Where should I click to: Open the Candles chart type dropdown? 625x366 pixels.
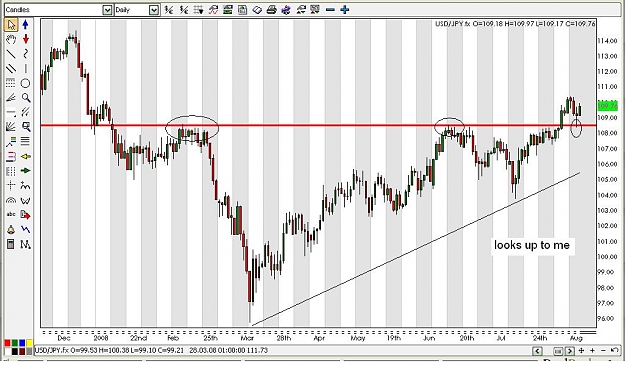coord(107,10)
